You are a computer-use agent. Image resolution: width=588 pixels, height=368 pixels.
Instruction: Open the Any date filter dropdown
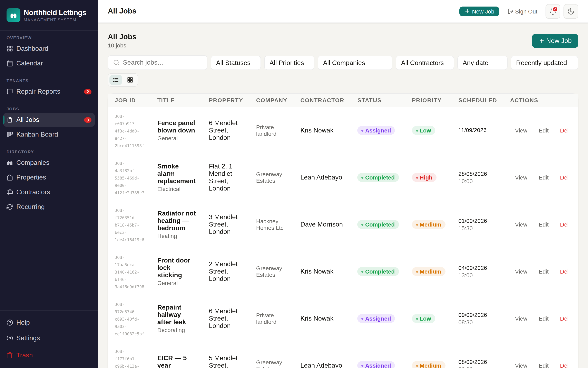[x=482, y=63]
